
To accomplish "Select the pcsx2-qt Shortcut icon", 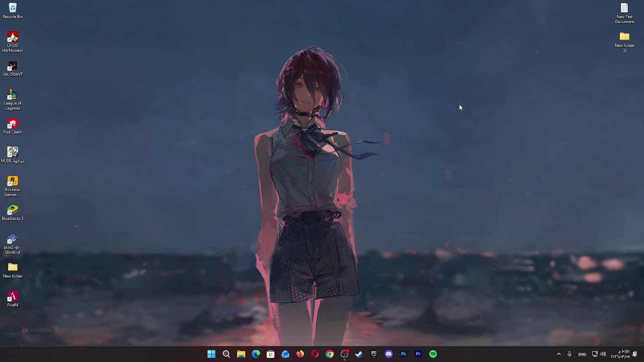I will pos(13,244).
